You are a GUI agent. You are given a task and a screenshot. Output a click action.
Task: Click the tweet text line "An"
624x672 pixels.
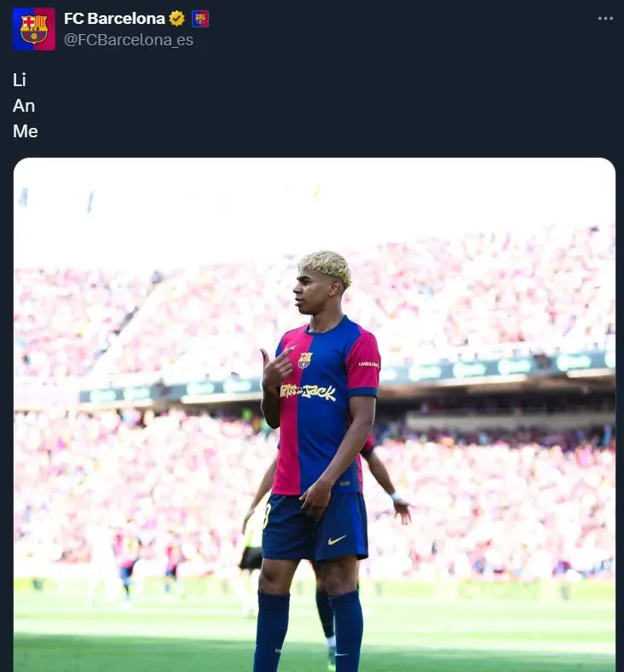pyautogui.click(x=24, y=106)
